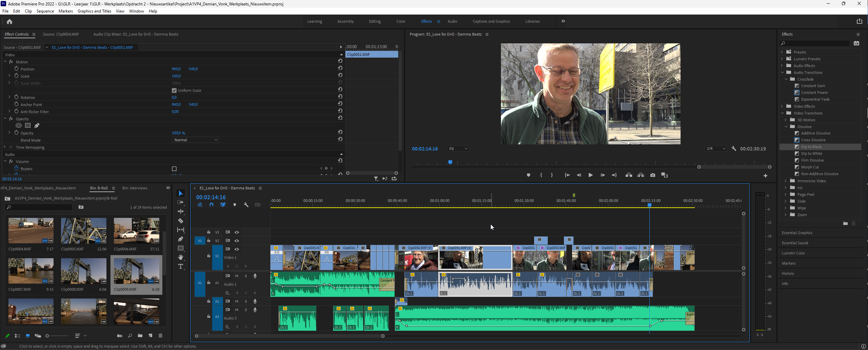Hide track V2 with the eye toggle

click(237, 241)
